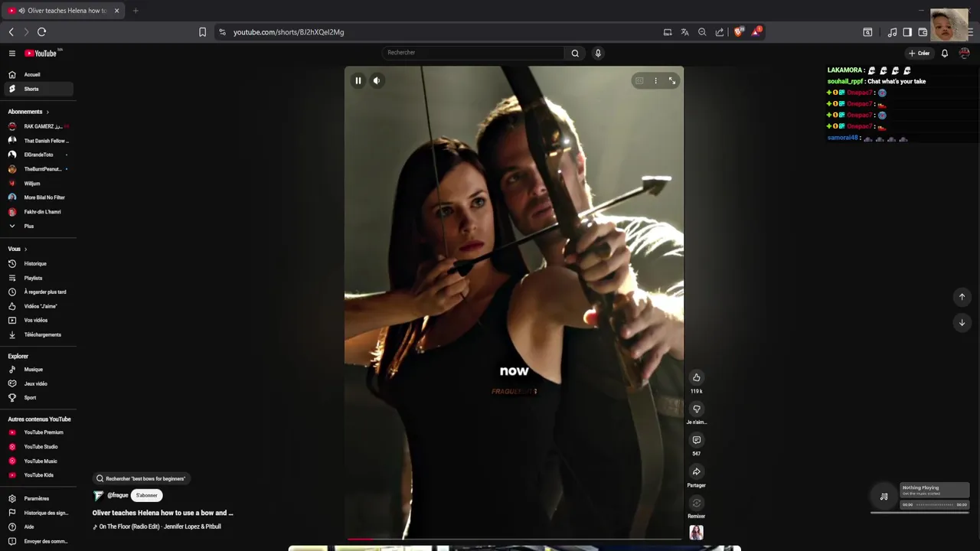Open Fakhr-din L'hamri channel
This screenshot has height=551, width=980.
(38, 212)
